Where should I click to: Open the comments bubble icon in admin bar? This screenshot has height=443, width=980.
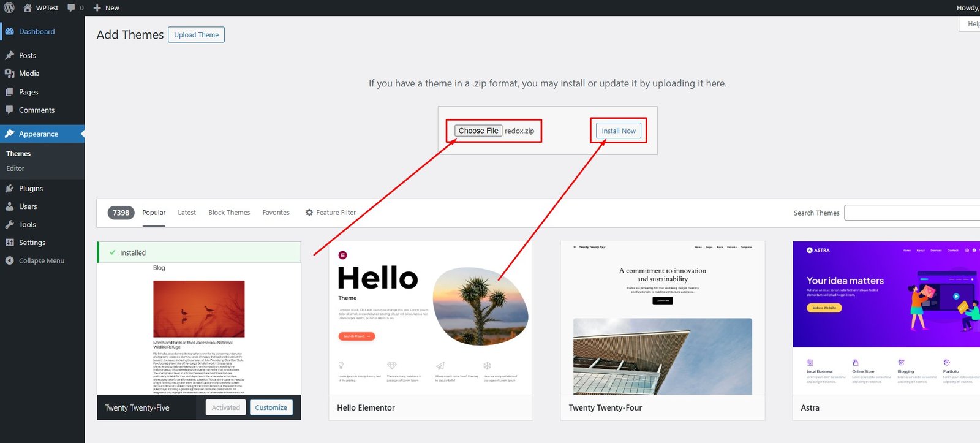[72, 8]
